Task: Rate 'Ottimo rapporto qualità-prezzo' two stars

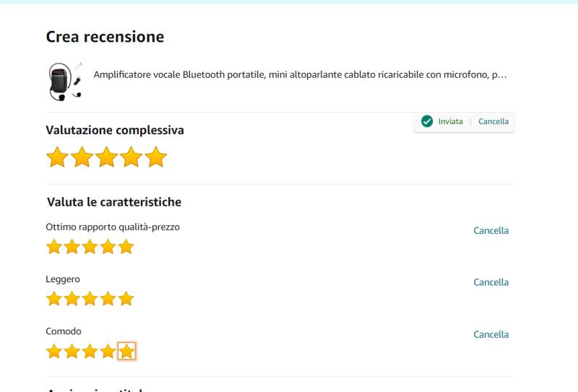Action: point(72,248)
